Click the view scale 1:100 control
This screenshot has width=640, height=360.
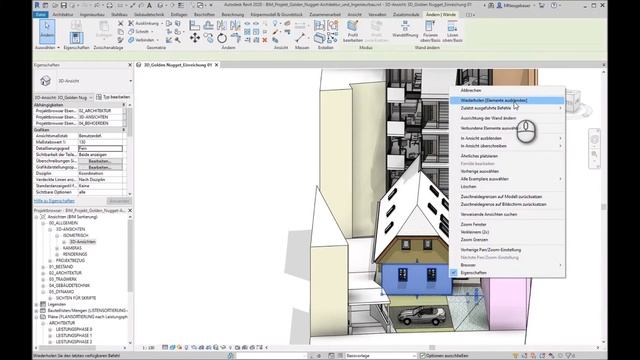(149, 348)
